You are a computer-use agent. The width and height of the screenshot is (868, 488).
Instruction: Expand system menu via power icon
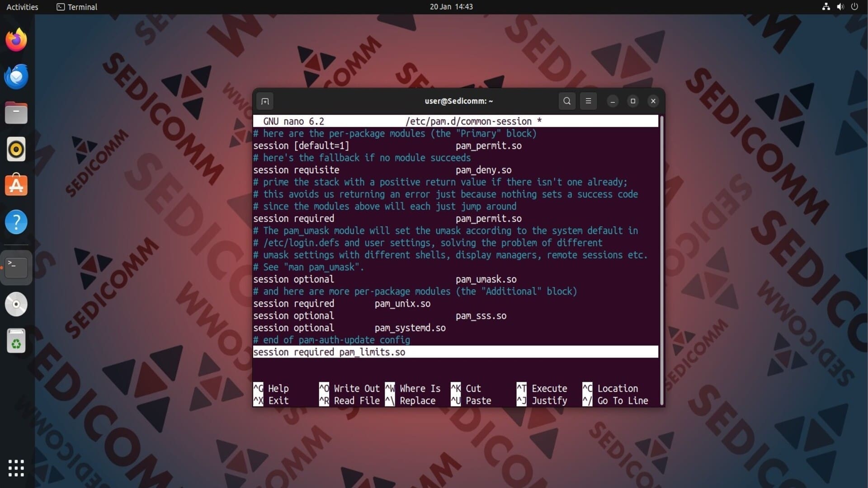coord(854,7)
